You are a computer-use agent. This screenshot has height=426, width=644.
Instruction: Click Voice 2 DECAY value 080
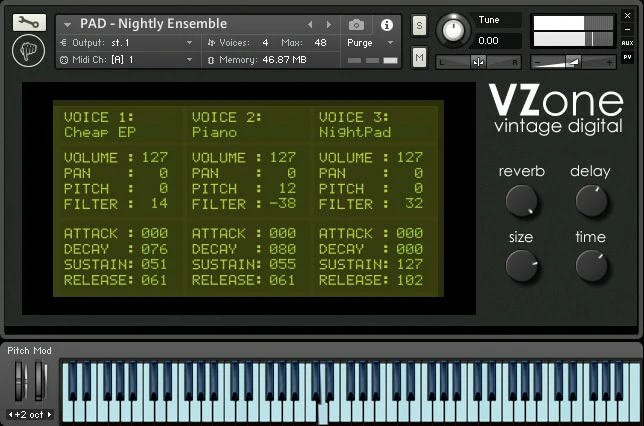(282, 249)
